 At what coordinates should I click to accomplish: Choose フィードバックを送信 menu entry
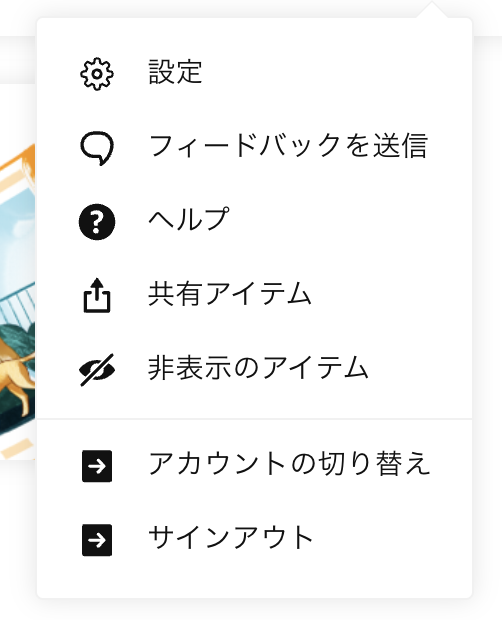pyautogui.click(x=288, y=146)
